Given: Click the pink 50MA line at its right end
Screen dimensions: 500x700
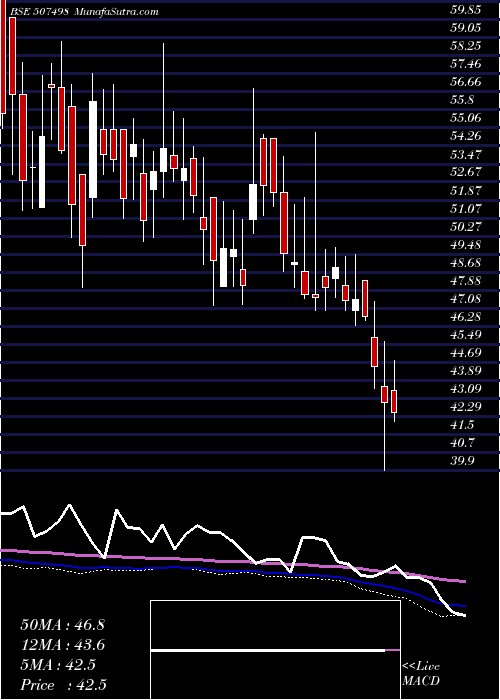Looking at the screenshot, I should (x=462, y=581).
